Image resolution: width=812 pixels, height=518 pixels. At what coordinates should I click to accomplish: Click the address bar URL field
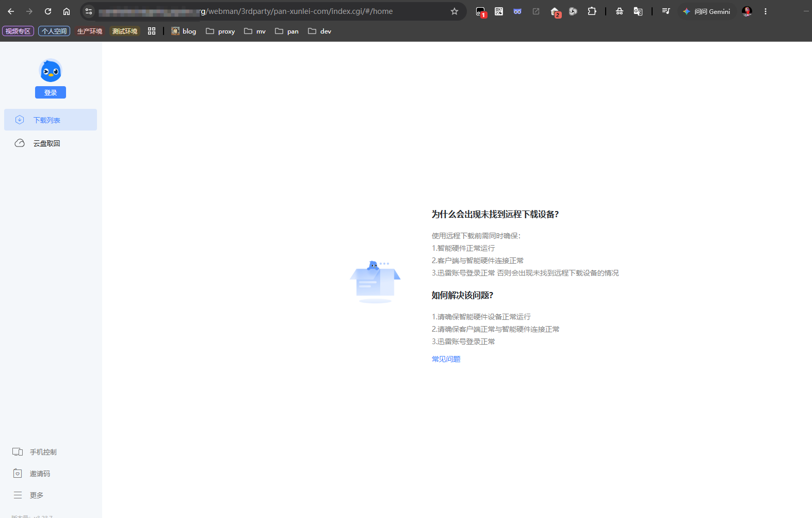(273, 11)
